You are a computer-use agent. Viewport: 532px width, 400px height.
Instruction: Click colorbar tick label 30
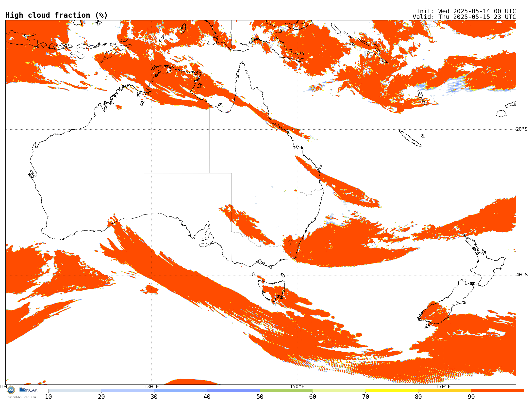click(154, 397)
